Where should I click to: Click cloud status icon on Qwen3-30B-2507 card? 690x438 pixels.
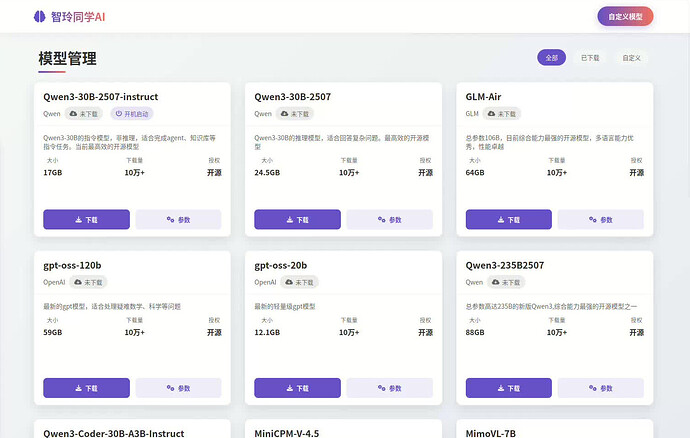point(285,114)
